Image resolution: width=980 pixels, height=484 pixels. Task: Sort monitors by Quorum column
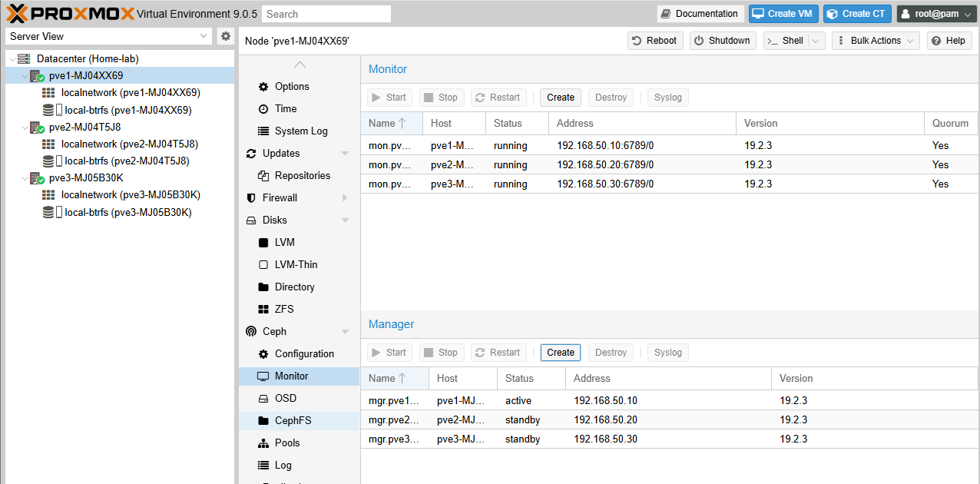(x=951, y=124)
